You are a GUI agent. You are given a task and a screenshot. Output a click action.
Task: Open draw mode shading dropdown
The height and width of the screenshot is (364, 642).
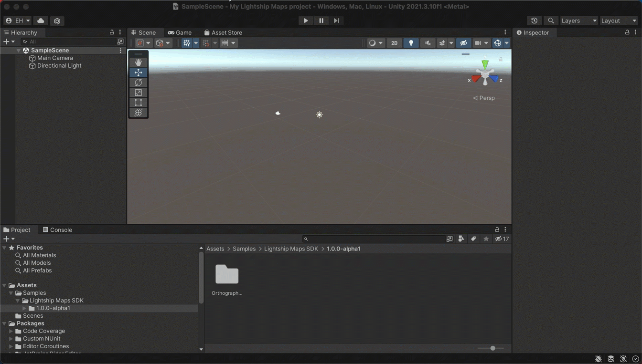(376, 43)
